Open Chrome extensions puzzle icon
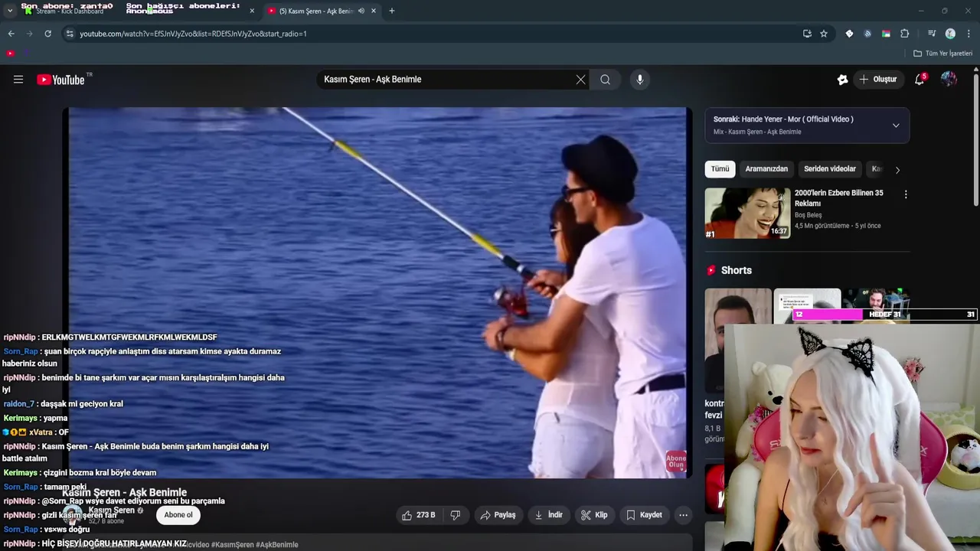This screenshot has width=980, height=551. tap(905, 34)
